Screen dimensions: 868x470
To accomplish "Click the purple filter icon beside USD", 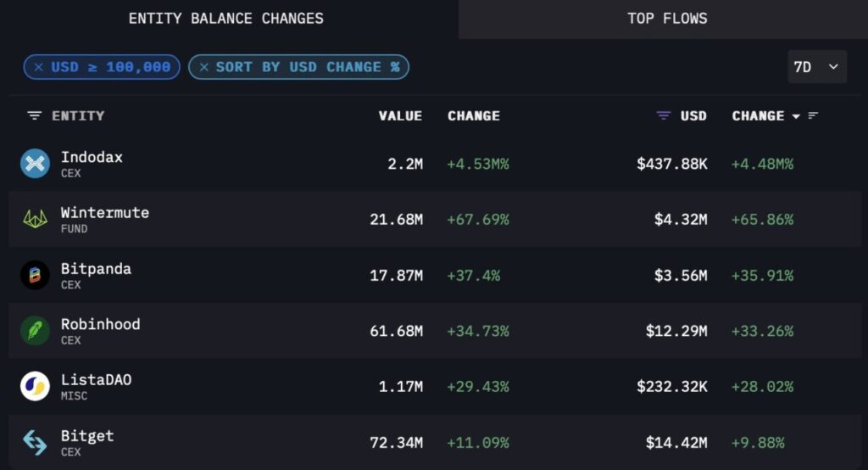I will coord(664,116).
